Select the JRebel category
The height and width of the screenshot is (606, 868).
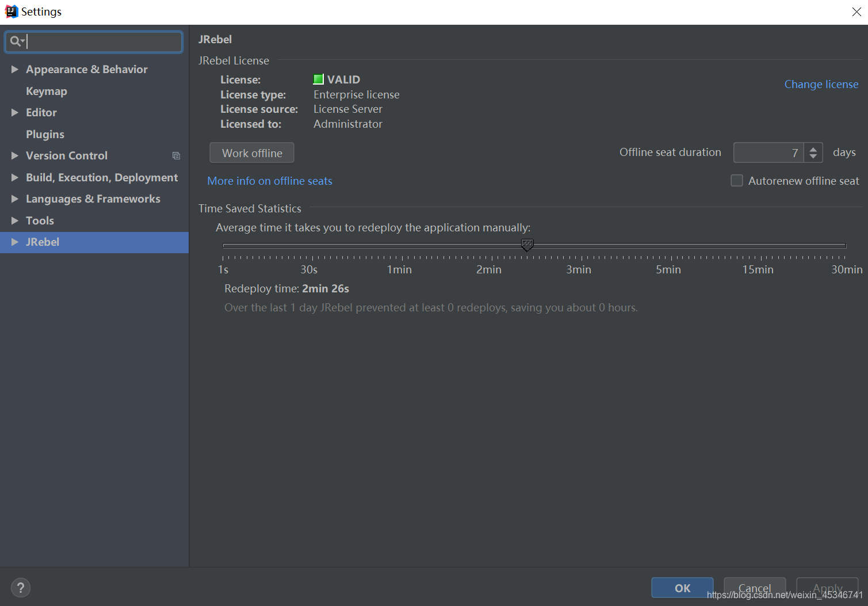coord(94,242)
